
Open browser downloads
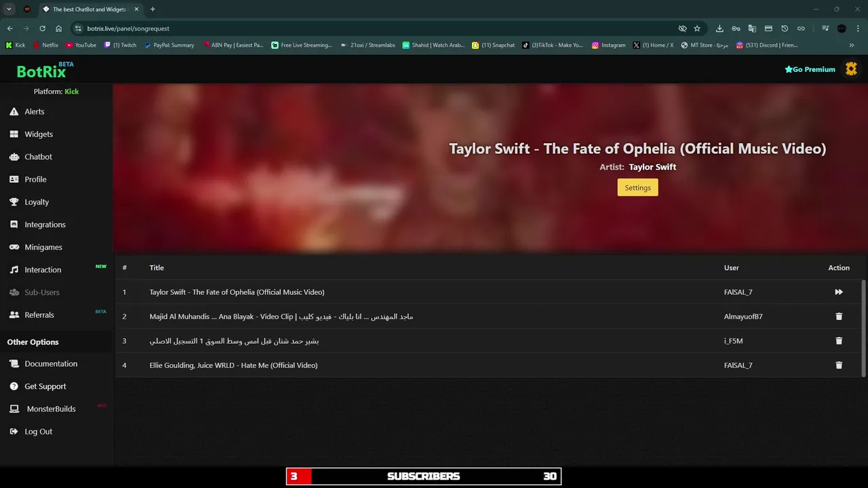pos(719,28)
